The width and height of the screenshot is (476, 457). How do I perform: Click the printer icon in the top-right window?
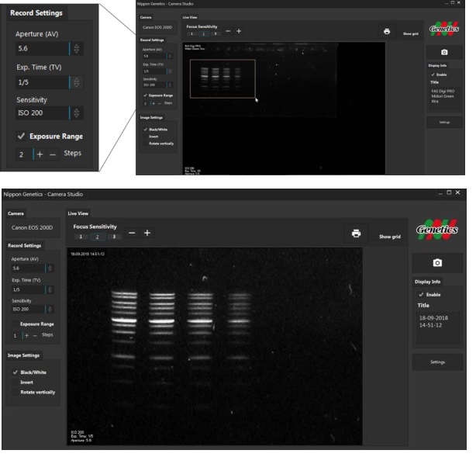(x=386, y=32)
